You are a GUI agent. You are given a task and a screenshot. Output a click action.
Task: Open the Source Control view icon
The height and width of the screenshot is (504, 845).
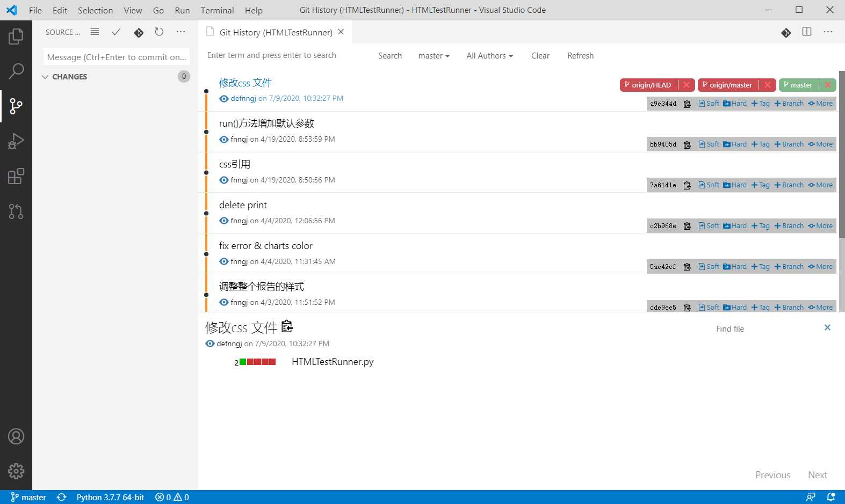(x=16, y=106)
